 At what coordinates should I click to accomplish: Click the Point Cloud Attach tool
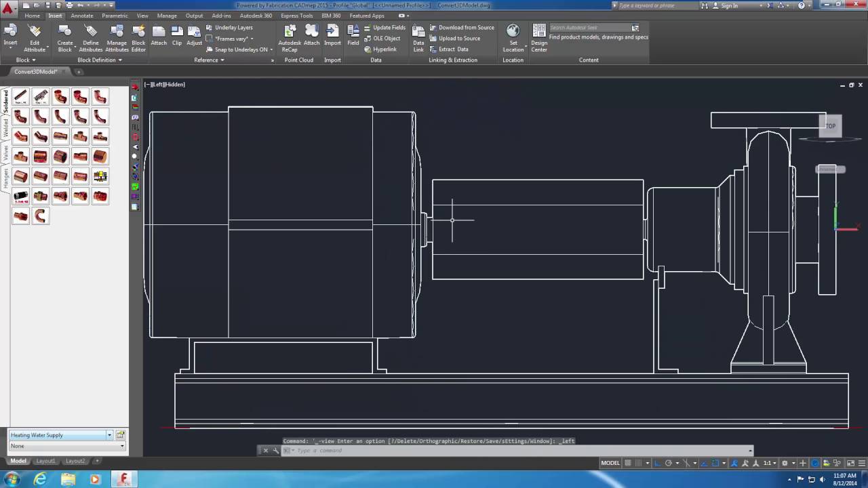coord(311,35)
